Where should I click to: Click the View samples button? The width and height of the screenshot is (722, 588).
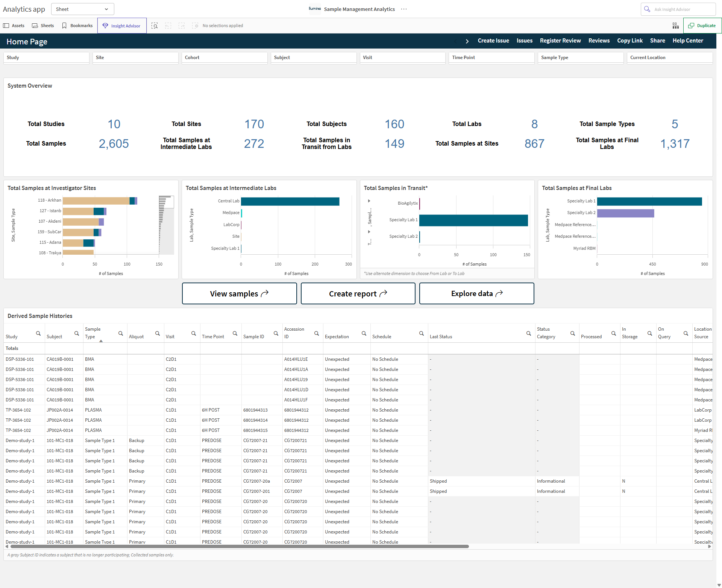240,293
